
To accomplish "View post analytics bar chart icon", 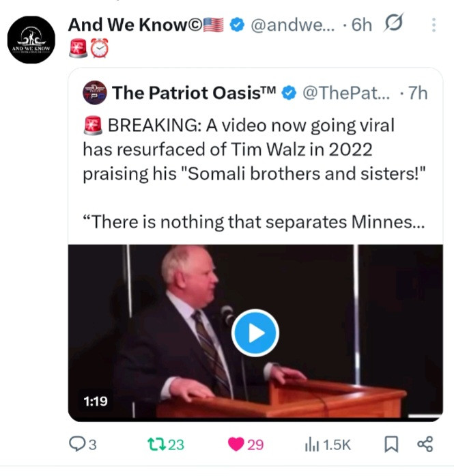I will (x=312, y=445).
